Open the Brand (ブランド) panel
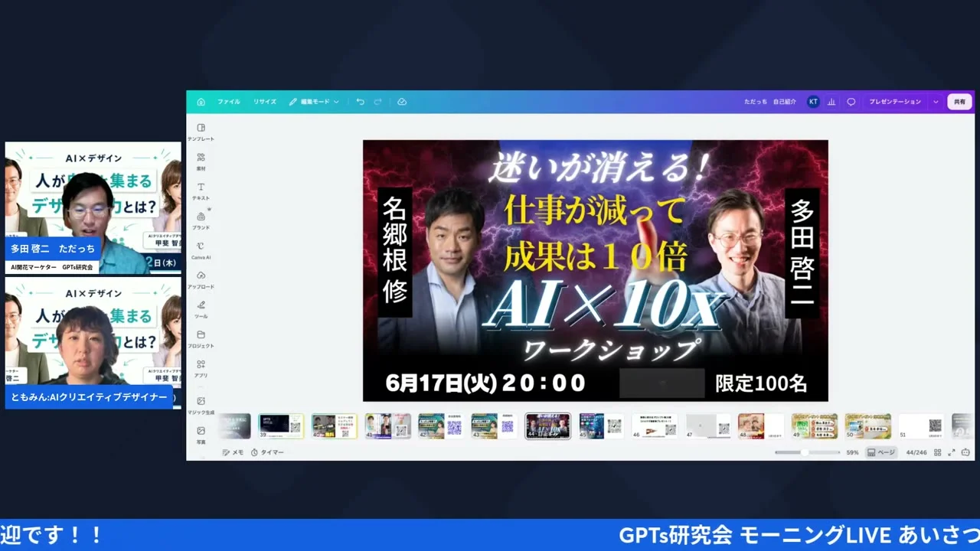980x551 pixels. pyautogui.click(x=201, y=220)
